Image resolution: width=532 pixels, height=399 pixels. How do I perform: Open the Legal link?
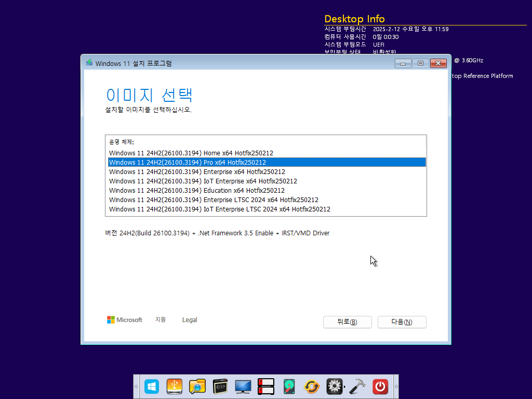190,320
